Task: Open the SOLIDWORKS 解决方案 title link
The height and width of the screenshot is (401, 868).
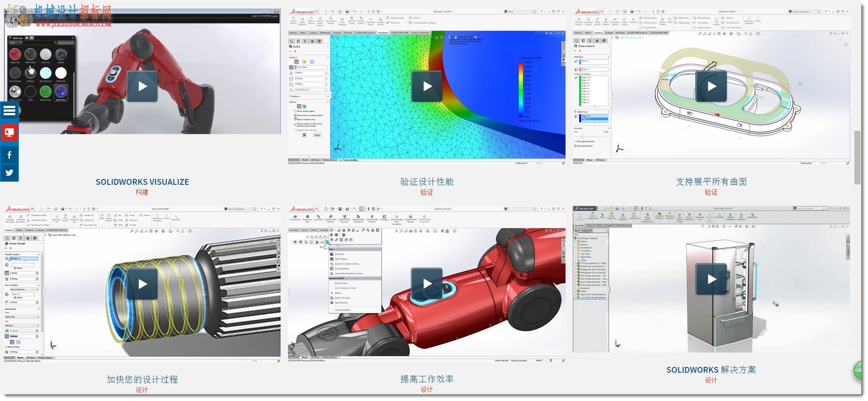Action: (711, 370)
